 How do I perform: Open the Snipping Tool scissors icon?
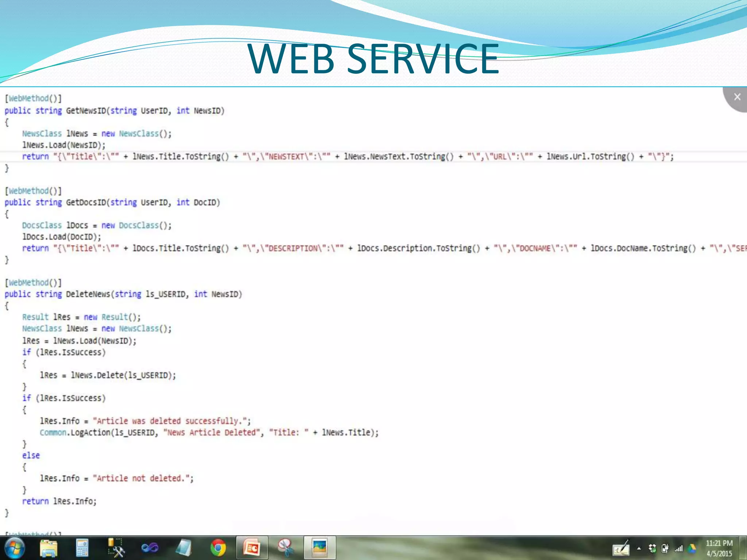coord(286,548)
